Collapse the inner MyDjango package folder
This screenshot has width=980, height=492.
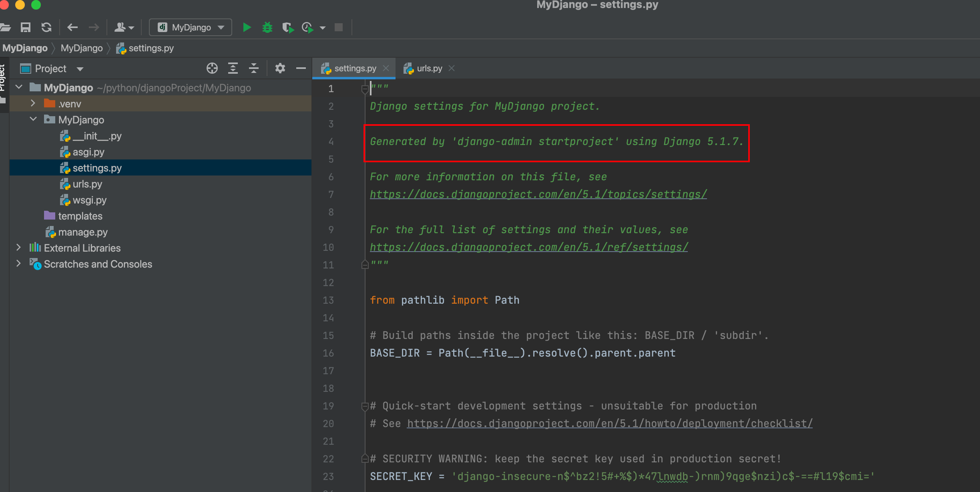(33, 119)
